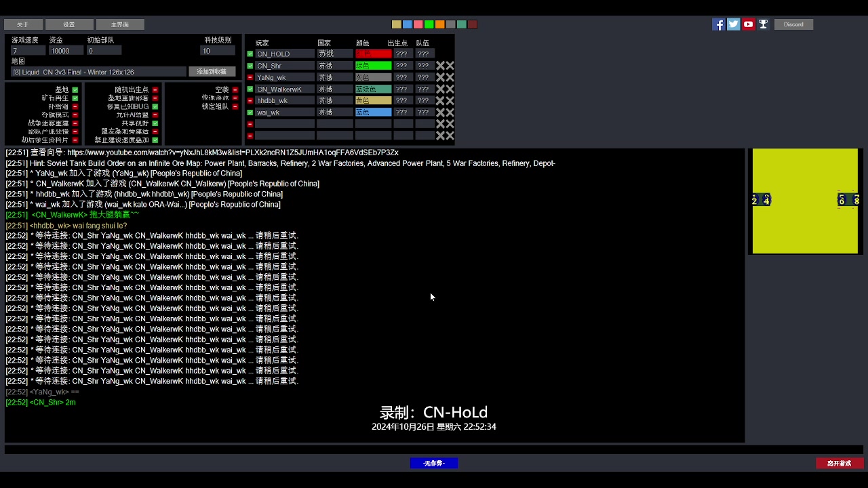Image resolution: width=868 pixels, height=488 pixels.
Task: Open the YouTube guide link in chat
Action: click(x=233, y=152)
